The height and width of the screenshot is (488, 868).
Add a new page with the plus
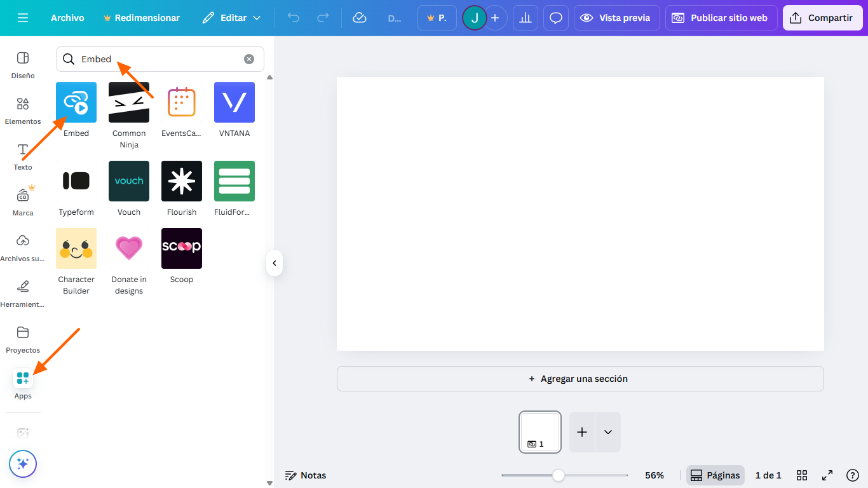582,432
